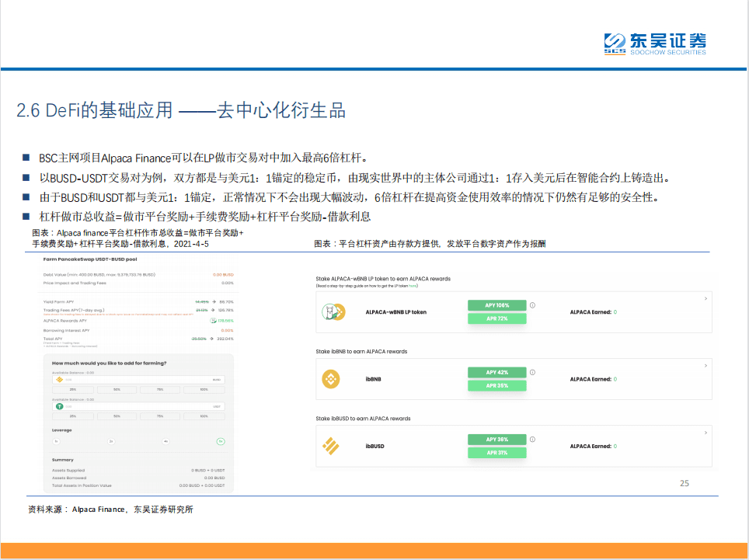Click the BUSD token icon in the deposit field
Image resolution: width=749 pixels, height=560 pixels.
(x=60, y=379)
